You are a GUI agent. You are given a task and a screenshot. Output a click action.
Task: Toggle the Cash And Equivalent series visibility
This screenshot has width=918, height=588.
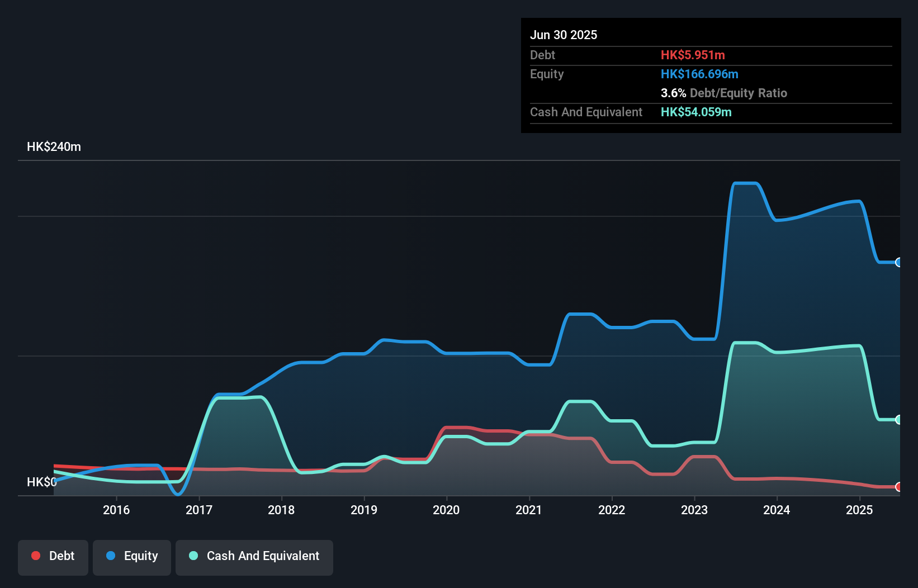[254, 557]
